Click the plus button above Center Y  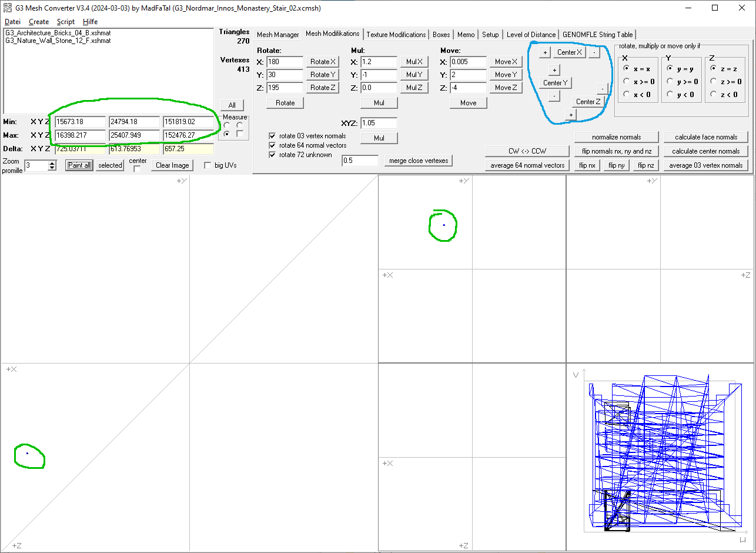(554, 70)
